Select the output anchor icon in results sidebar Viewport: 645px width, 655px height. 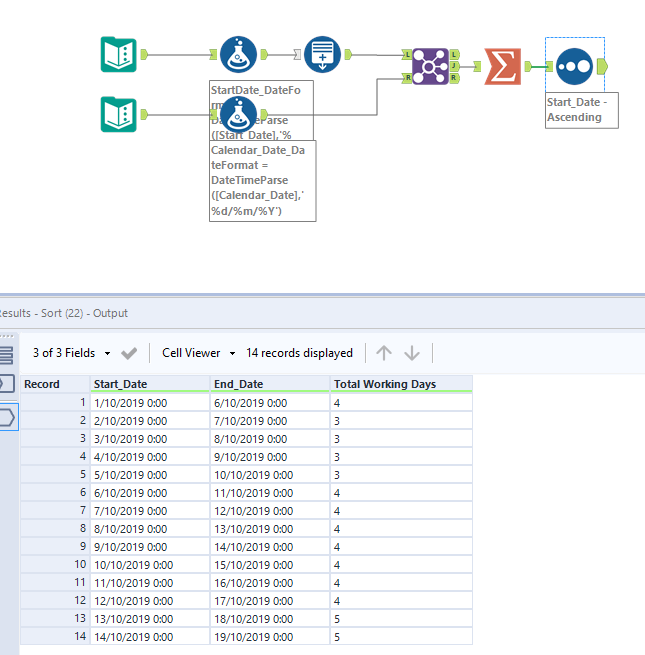[6, 416]
